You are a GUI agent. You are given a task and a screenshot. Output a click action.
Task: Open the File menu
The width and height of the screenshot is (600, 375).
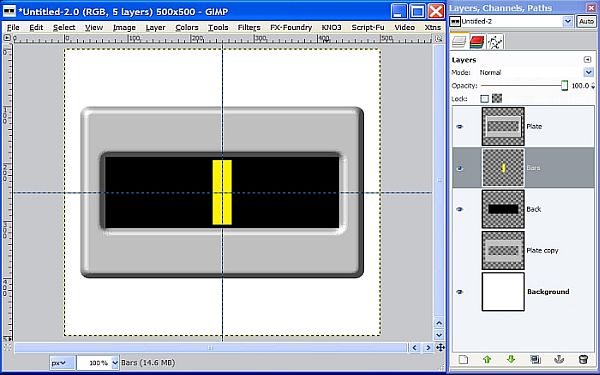13,28
